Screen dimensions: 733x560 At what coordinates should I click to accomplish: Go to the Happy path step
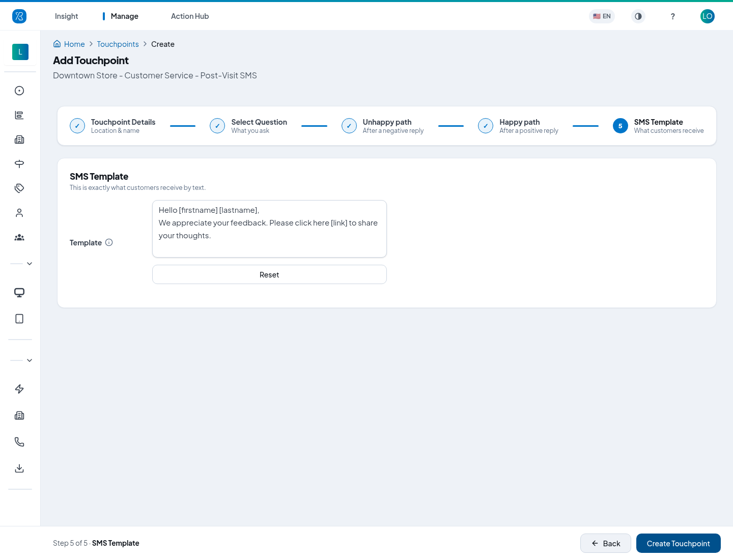[518, 126]
